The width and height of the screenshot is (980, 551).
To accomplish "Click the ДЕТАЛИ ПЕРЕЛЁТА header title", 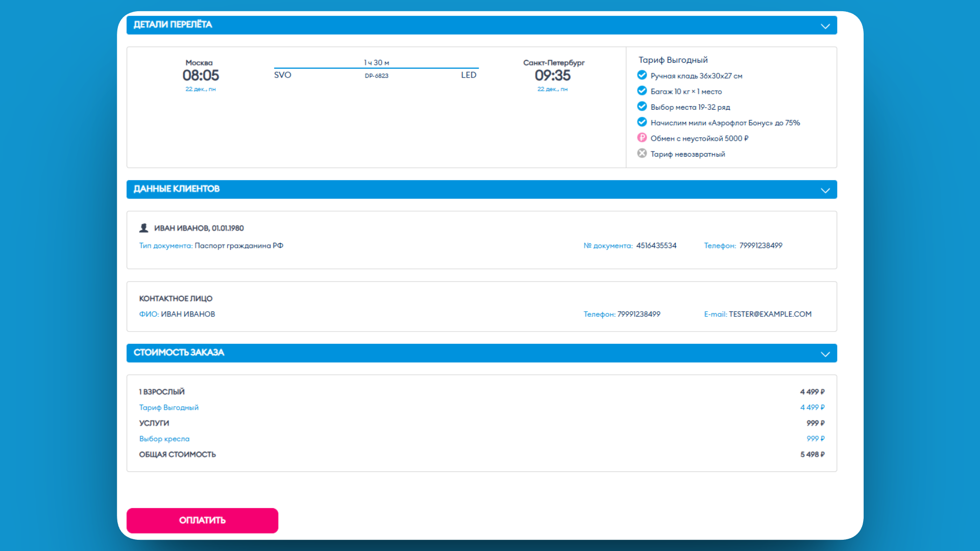I will [173, 24].
